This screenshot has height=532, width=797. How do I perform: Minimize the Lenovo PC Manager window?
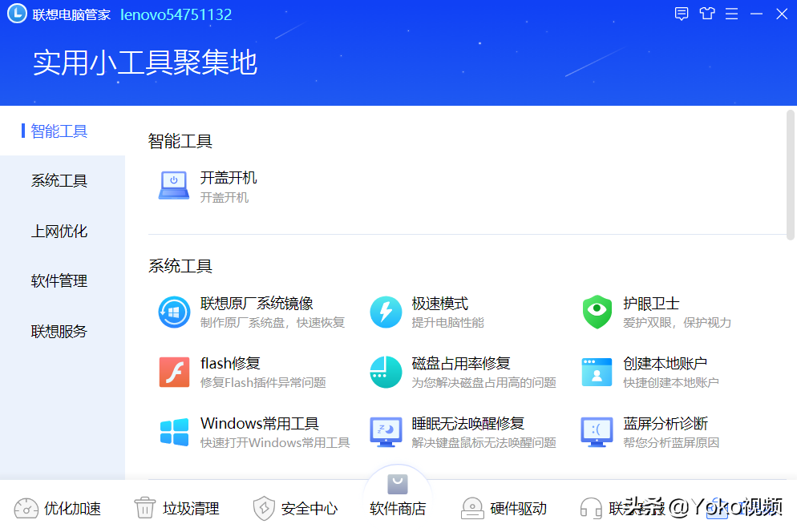756,14
